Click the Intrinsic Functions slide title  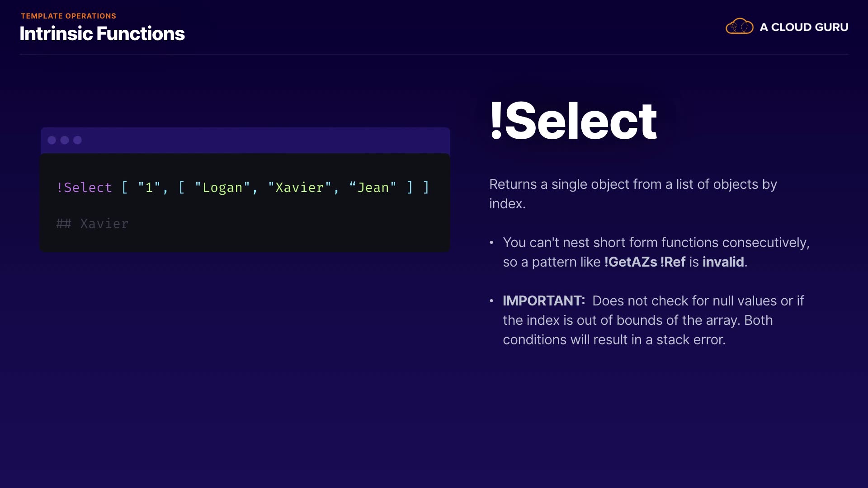click(x=102, y=34)
